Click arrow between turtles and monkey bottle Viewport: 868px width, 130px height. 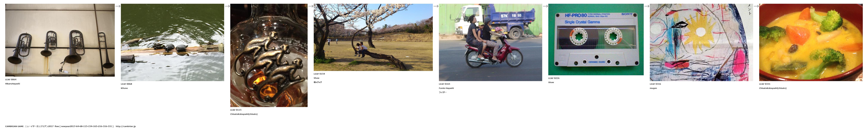[x=227, y=6]
